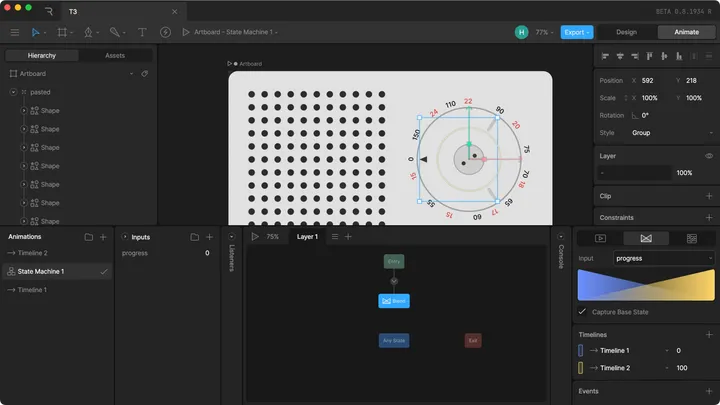Toggle Capture Base State checkbox
The width and height of the screenshot is (720, 405).
pyautogui.click(x=583, y=312)
